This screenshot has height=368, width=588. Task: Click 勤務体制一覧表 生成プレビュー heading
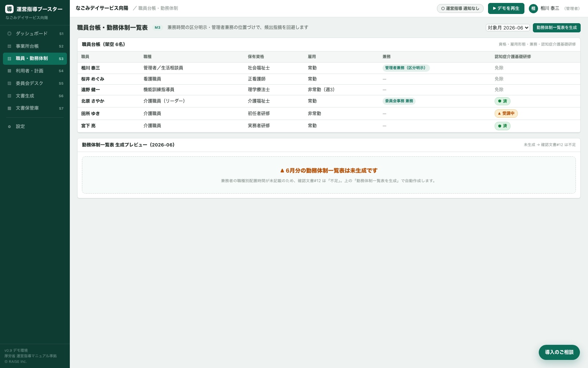pyautogui.click(x=128, y=145)
